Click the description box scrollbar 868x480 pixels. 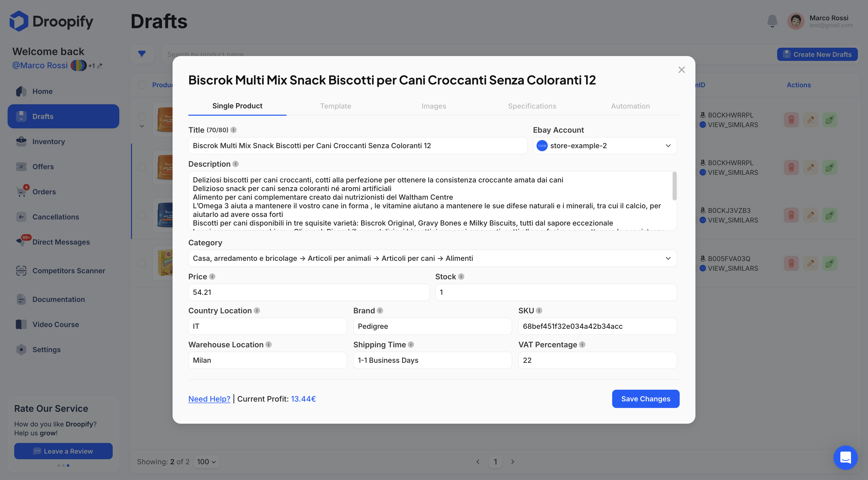(x=674, y=186)
